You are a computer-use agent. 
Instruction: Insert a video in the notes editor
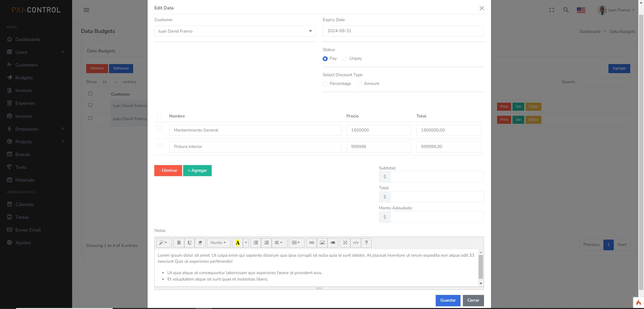pyautogui.click(x=333, y=243)
